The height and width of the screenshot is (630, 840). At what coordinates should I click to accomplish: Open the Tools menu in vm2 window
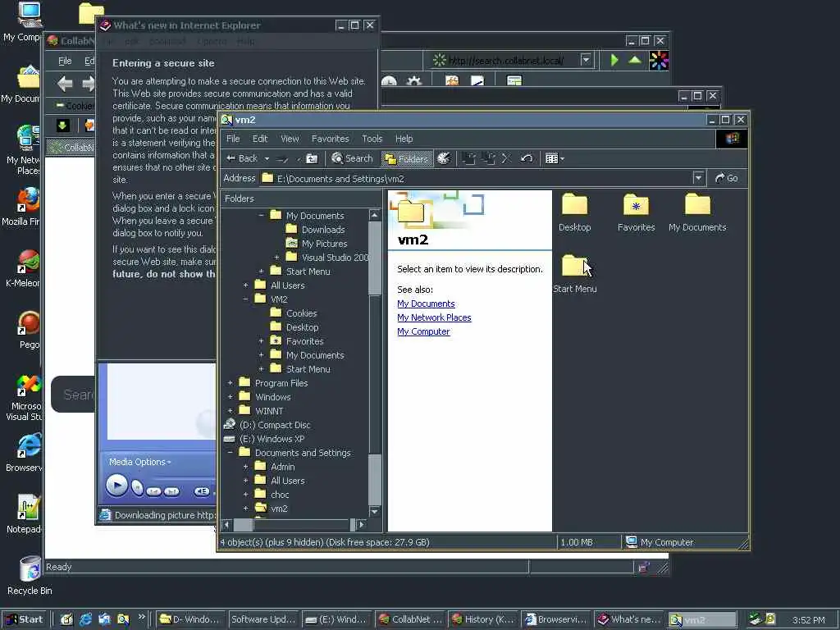(372, 139)
